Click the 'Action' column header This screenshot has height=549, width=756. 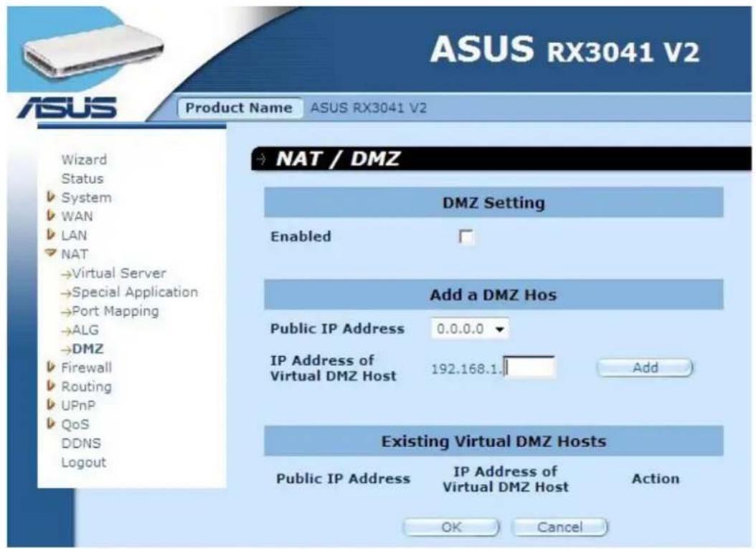pyautogui.click(x=656, y=479)
